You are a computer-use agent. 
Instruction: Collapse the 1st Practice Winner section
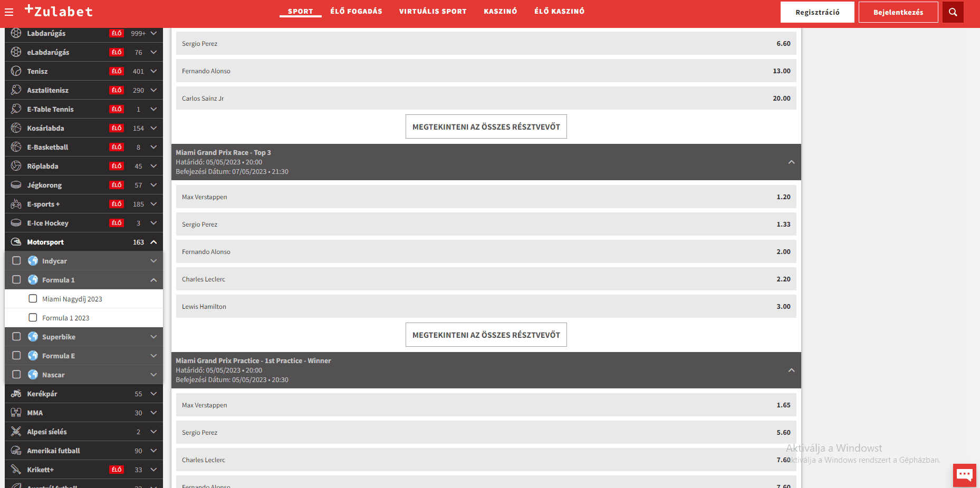[x=791, y=370]
